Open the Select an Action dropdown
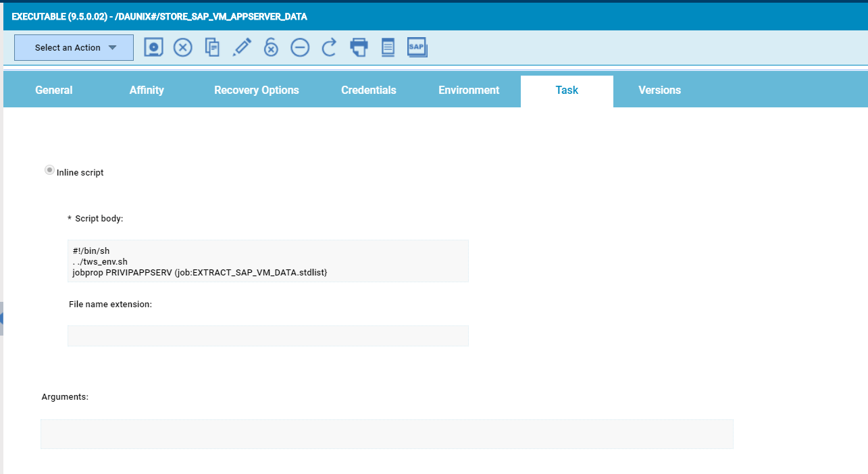Viewport: 868px width, 474px height. (x=74, y=48)
